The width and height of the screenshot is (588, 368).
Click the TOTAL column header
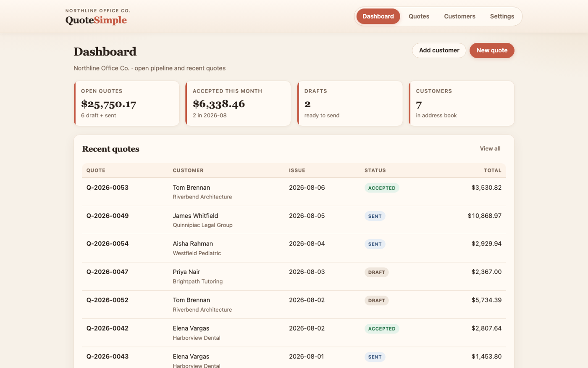(493, 170)
